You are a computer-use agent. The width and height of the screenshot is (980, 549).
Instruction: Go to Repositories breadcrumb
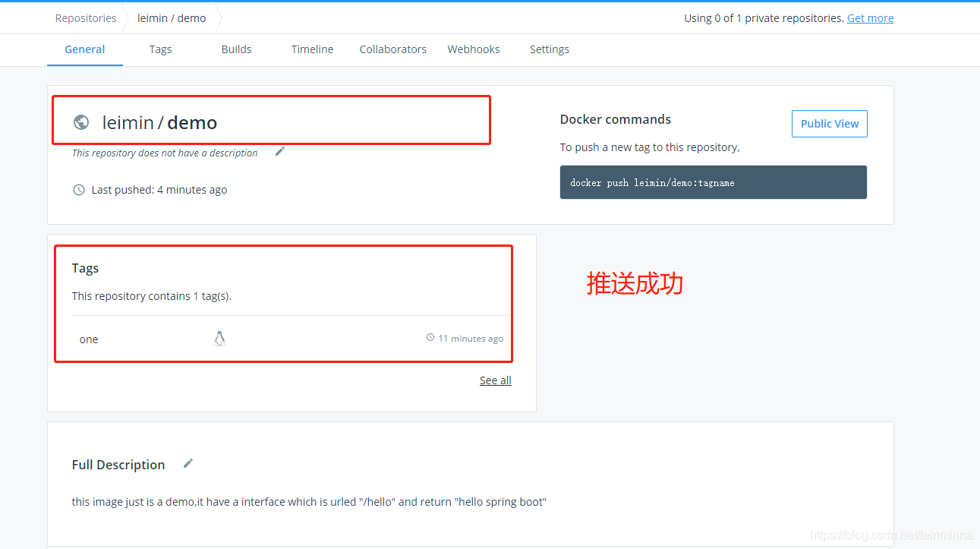point(86,18)
